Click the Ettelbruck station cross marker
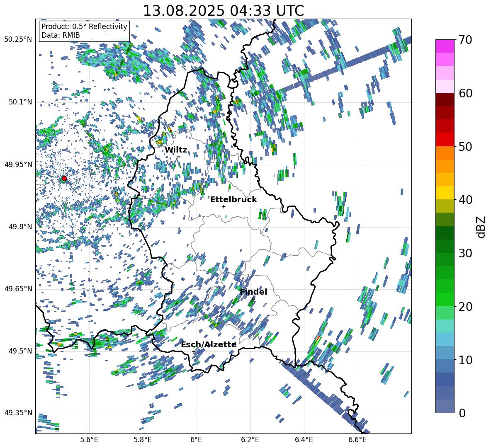This screenshot has height=448, width=491. [x=224, y=206]
